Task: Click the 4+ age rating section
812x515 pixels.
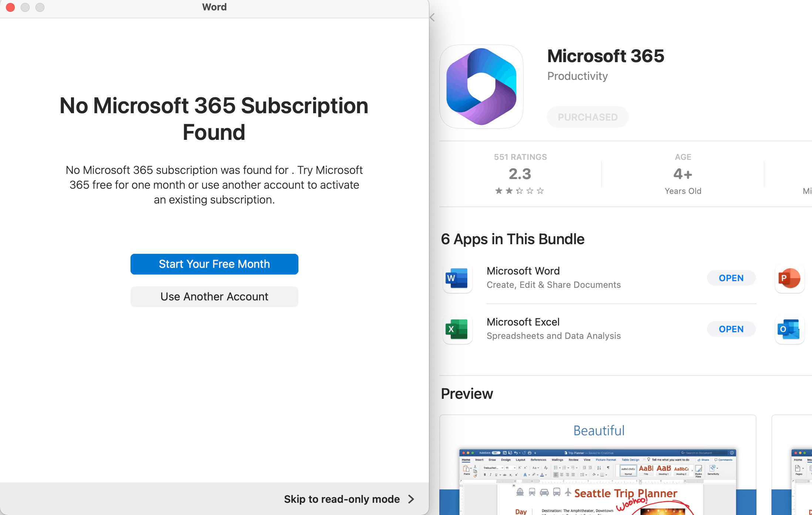Action: pyautogui.click(x=683, y=174)
